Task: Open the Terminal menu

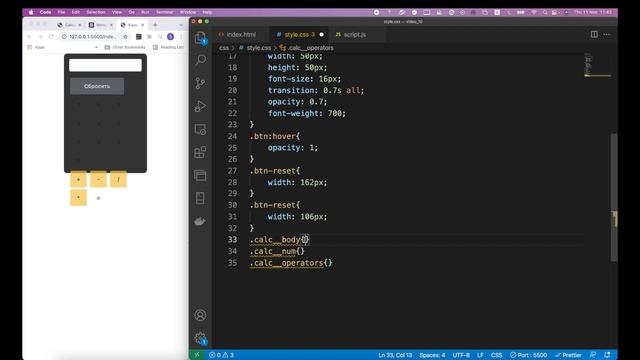Action: coord(164,12)
